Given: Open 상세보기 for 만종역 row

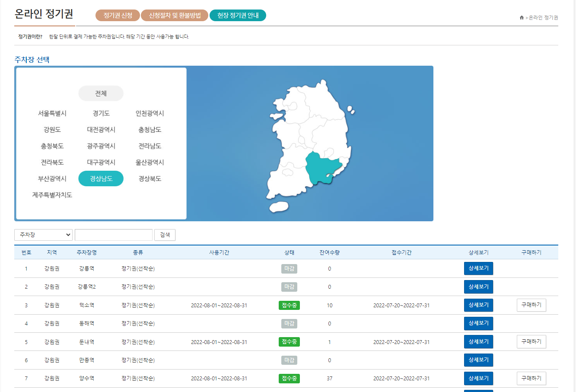Looking at the screenshot, I should 478,360.
